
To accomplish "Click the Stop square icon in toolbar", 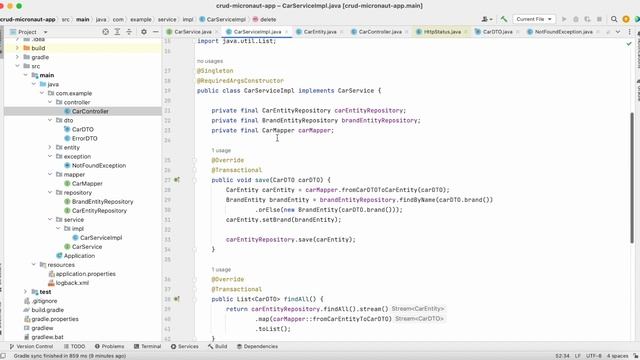I will pos(599,19).
